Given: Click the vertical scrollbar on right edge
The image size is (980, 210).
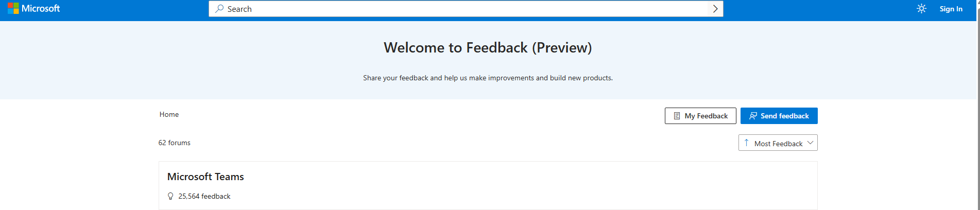Looking at the screenshot, I should click(x=977, y=105).
